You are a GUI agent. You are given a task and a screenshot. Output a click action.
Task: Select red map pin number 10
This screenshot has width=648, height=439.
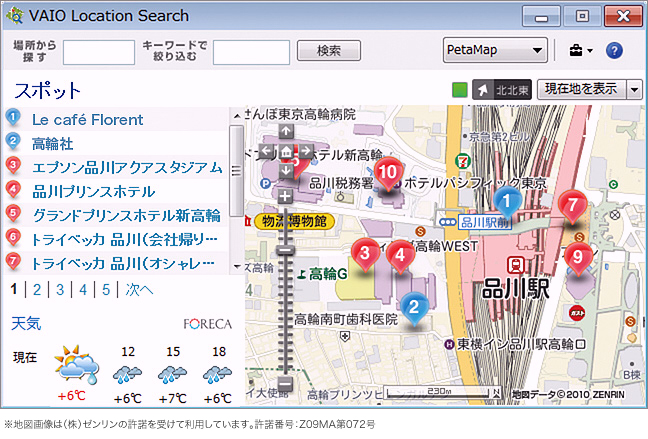389,174
